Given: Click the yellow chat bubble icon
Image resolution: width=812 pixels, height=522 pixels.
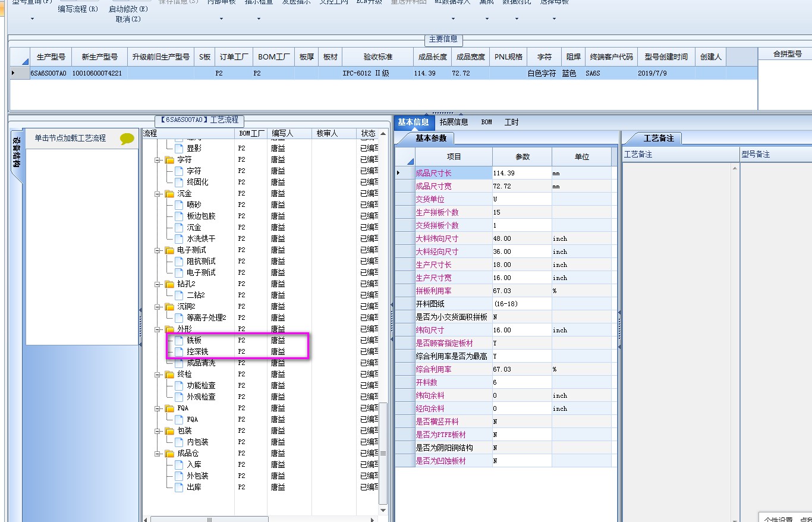Looking at the screenshot, I should pos(127,139).
